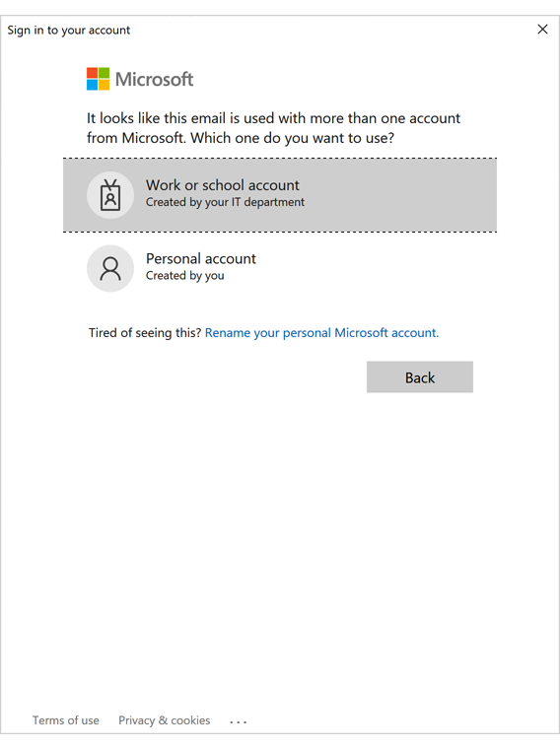Show more options via the ellipsis
Viewport: 560px width, 749px height.
click(x=238, y=721)
